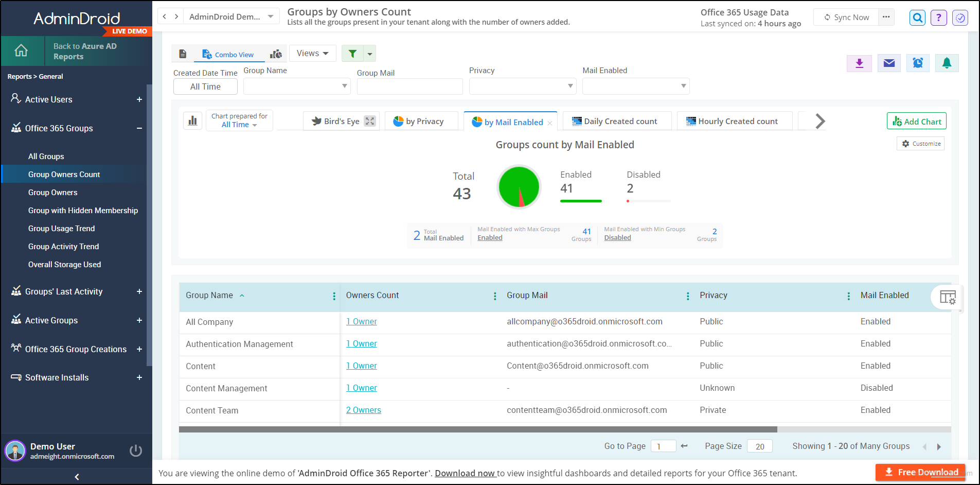980x485 pixels.
Task: Open the Privacy filter dropdown
Action: 523,86
